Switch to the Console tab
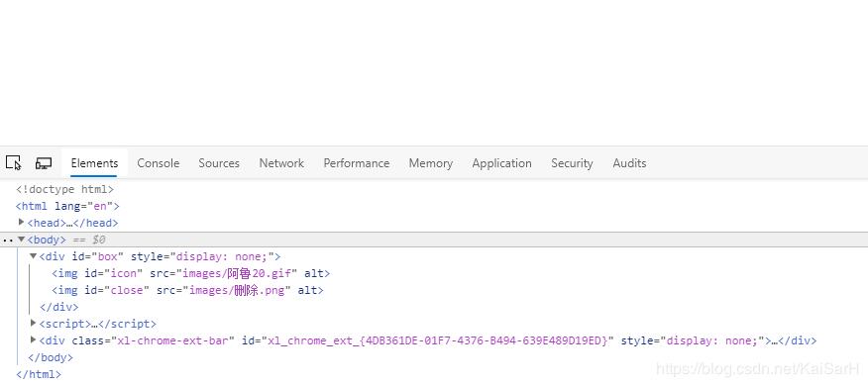This screenshot has height=386, width=868. tap(159, 163)
